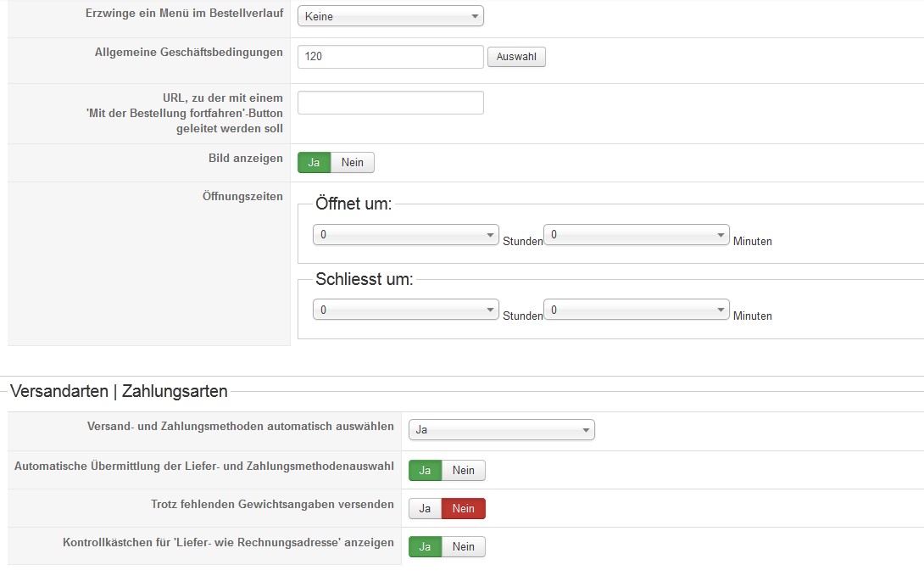The height and width of the screenshot is (587, 924).
Task: Choose Nein for Automatische Übermittlung
Action: [x=464, y=470]
